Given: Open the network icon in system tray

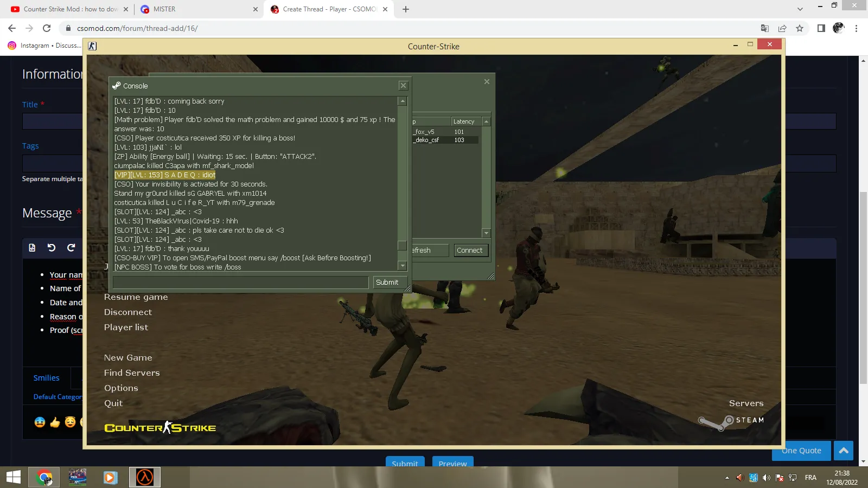Looking at the screenshot, I should pyautogui.click(x=793, y=478).
